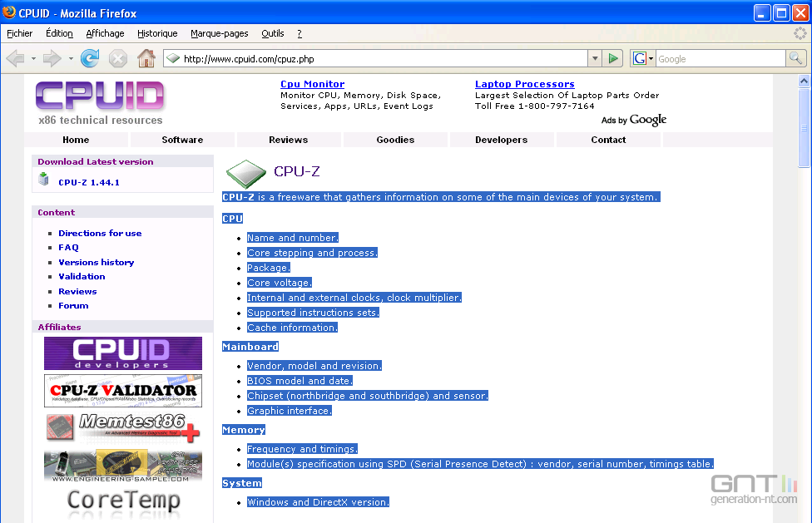Open the Forum link
Viewport: 812px width, 523px height.
(x=73, y=306)
